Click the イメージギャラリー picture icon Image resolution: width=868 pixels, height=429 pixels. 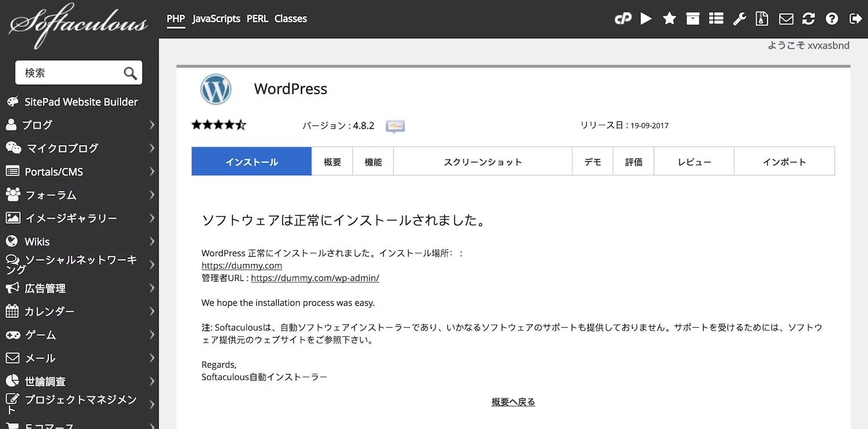tap(13, 218)
